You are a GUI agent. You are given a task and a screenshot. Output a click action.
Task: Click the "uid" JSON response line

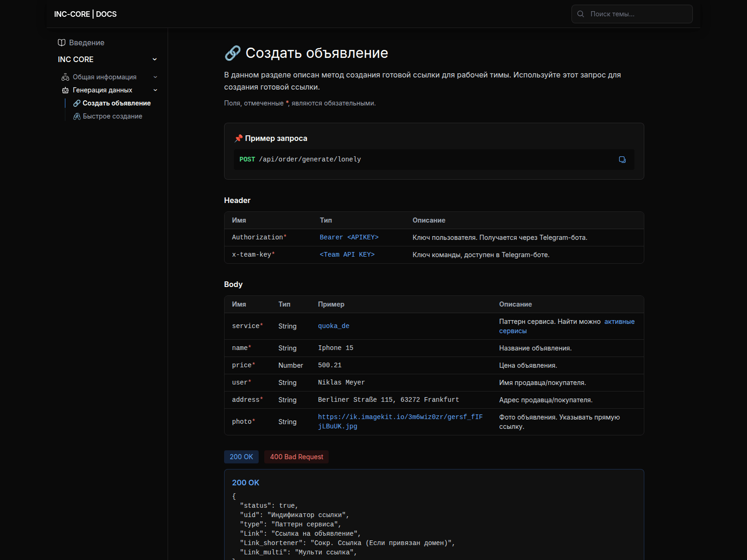pos(295,515)
